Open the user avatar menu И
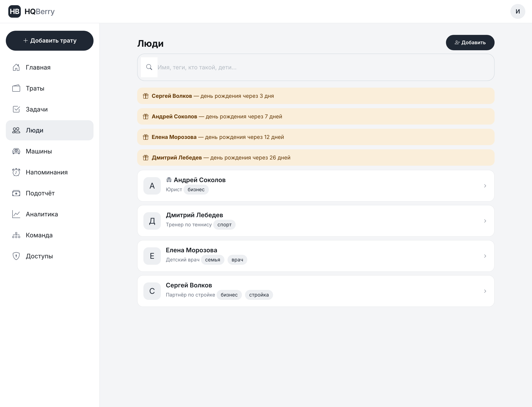 [518, 11]
